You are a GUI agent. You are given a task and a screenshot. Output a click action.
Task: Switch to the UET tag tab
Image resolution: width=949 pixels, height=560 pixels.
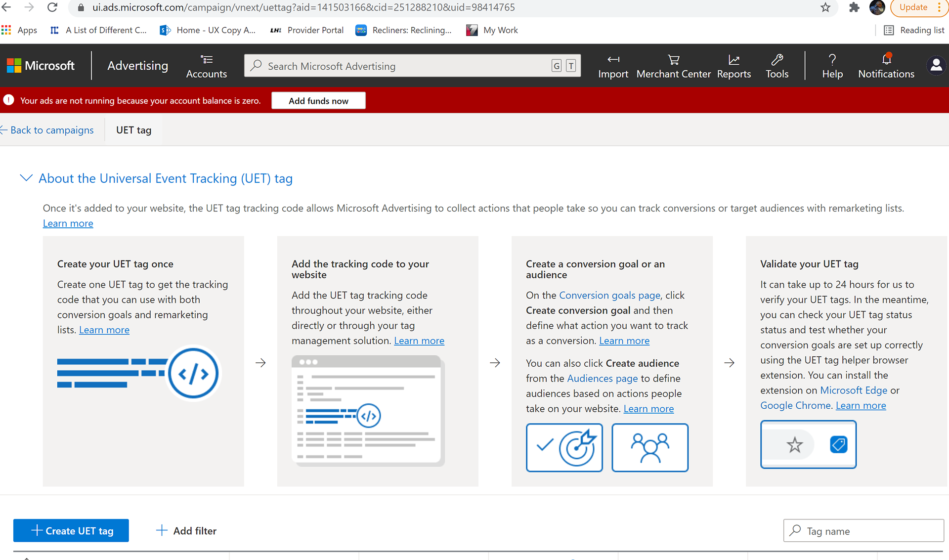tap(133, 130)
